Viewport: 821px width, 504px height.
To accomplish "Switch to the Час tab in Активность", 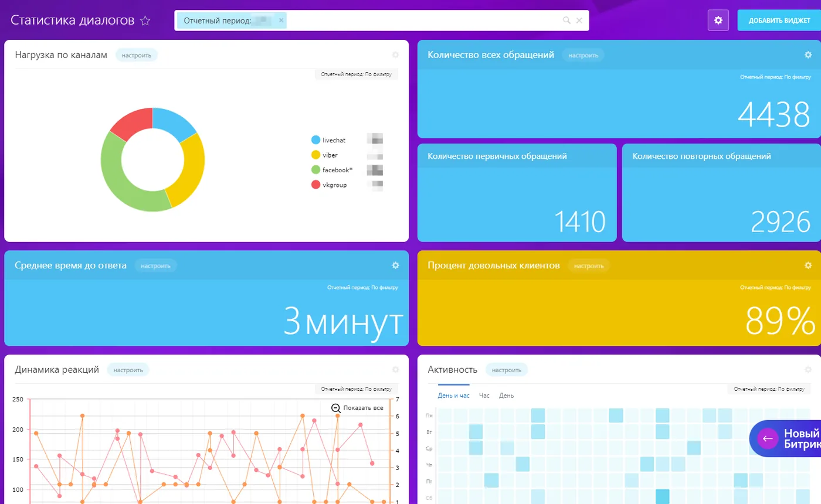I will click(484, 396).
